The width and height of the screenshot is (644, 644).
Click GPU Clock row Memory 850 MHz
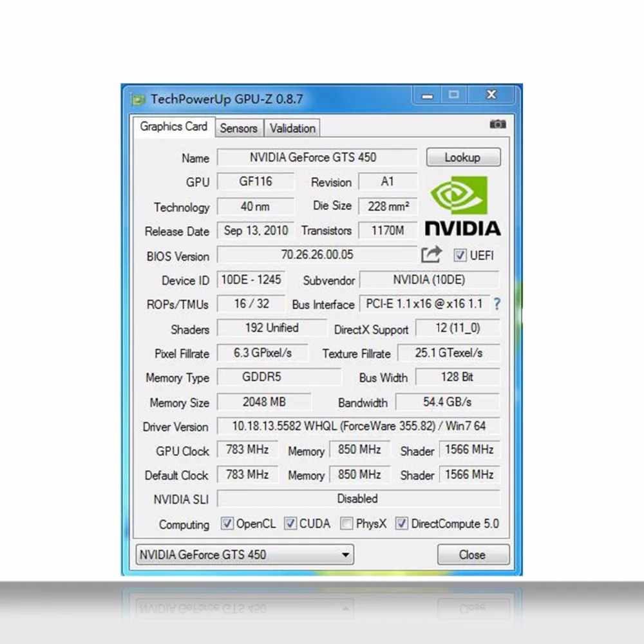pyautogui.click(x=360, y=450)
